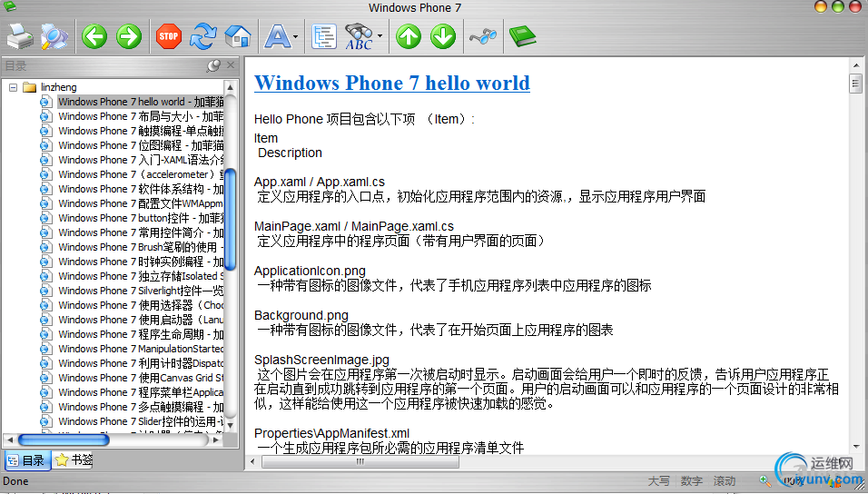The height and width of the screenshot is (494, 868).
Task: Open 'Windows Phone 7 ManipulationStarted' topic
Action: pyautogui.click(x=141, y=349)
